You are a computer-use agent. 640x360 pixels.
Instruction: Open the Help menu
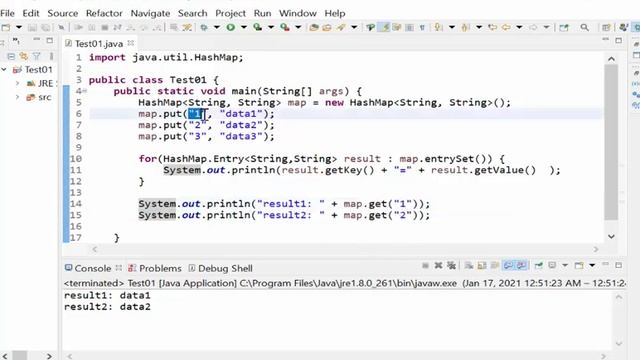point(335,13)
